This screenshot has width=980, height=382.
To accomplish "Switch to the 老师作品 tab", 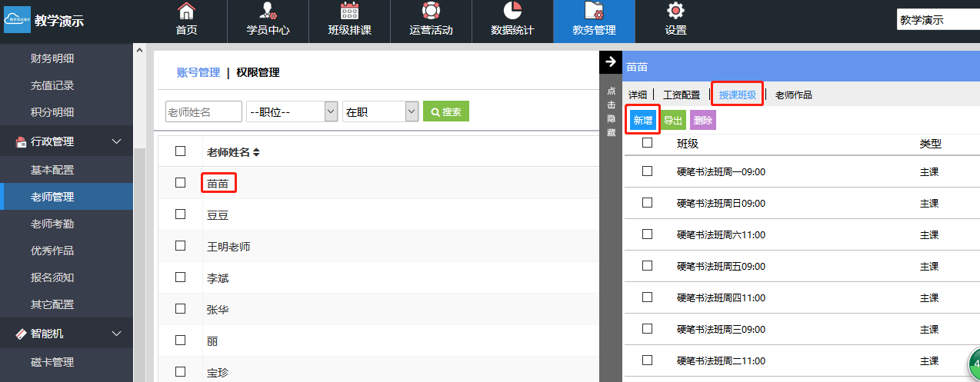I will pyautogui.click(x=793, y=95).
